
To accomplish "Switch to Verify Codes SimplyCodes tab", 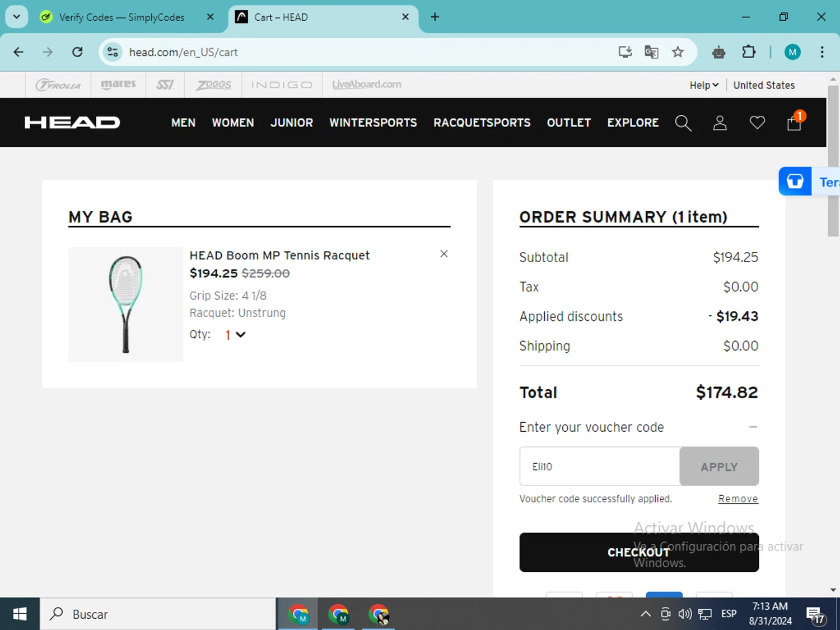I will click(122, 17).
